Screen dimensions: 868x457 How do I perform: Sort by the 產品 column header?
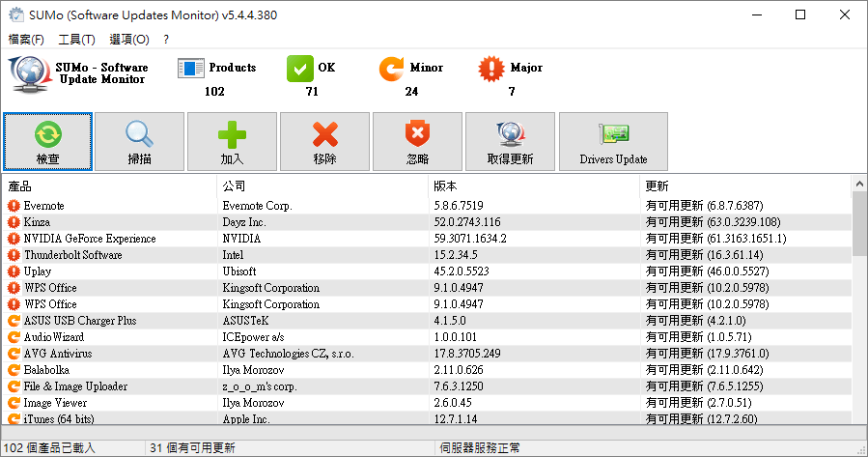click(x=109, y=186)
